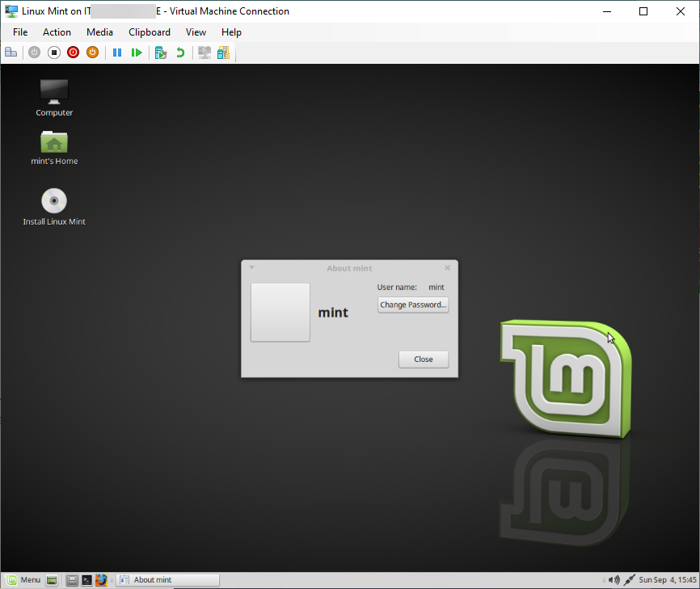Create a checkpoint with the snapshot icon
Screen dimensions: 700x589
coord(161,53)
